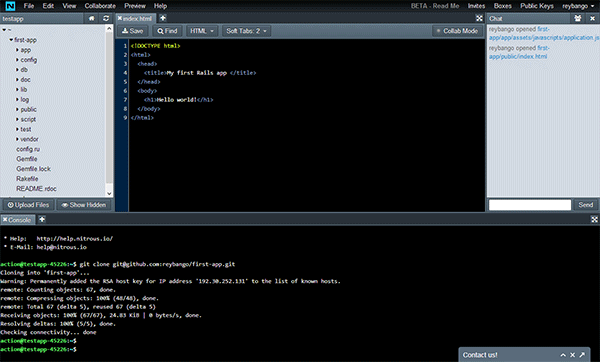The height and width of the screenshot is (362, 600).
Task: Toggle Show Hidden files
Action: coord(84,205)
